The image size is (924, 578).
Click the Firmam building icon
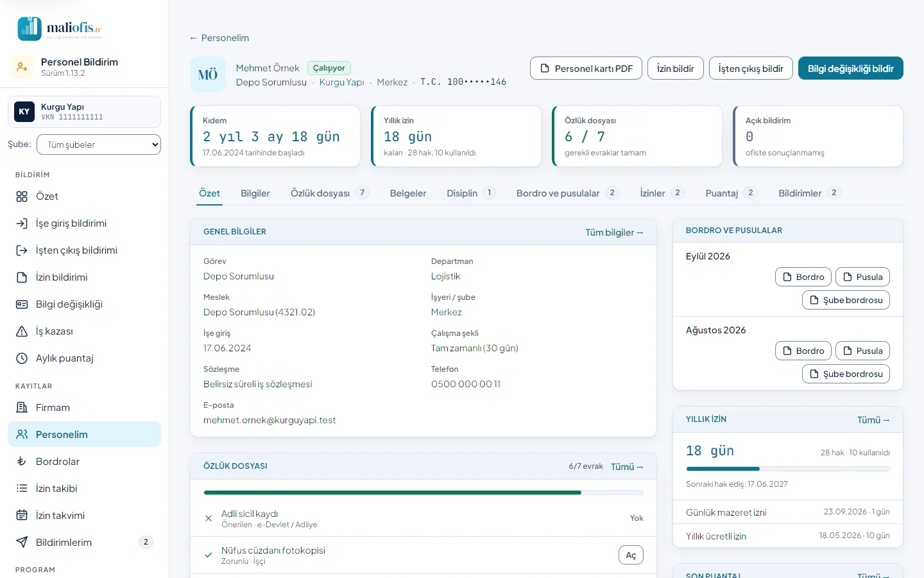point(22,408)
